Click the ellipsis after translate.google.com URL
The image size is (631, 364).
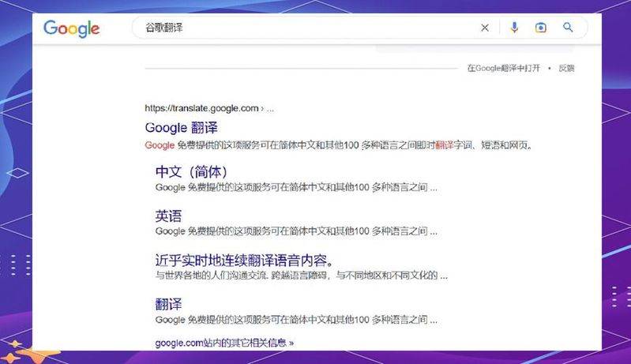[270, 109]
